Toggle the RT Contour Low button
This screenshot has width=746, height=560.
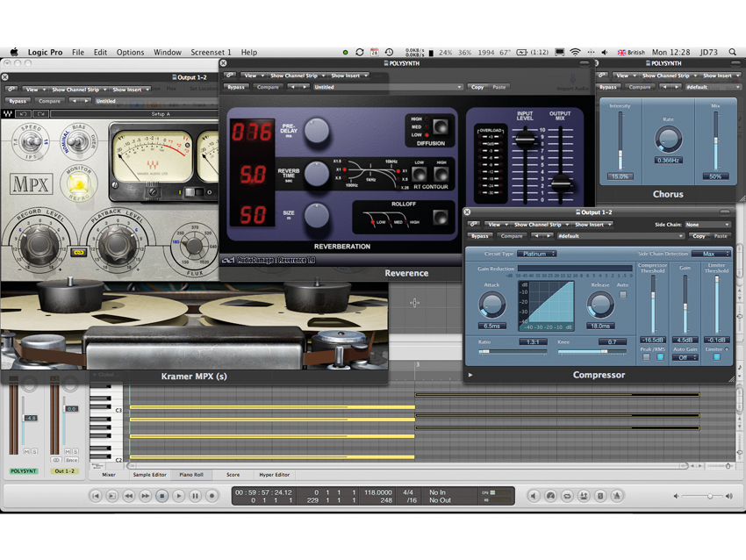coord(420,174)
